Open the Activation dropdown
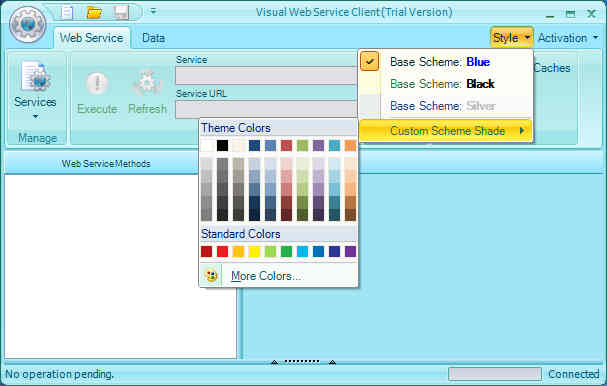607x386 pixels. (x=568, y=38)
